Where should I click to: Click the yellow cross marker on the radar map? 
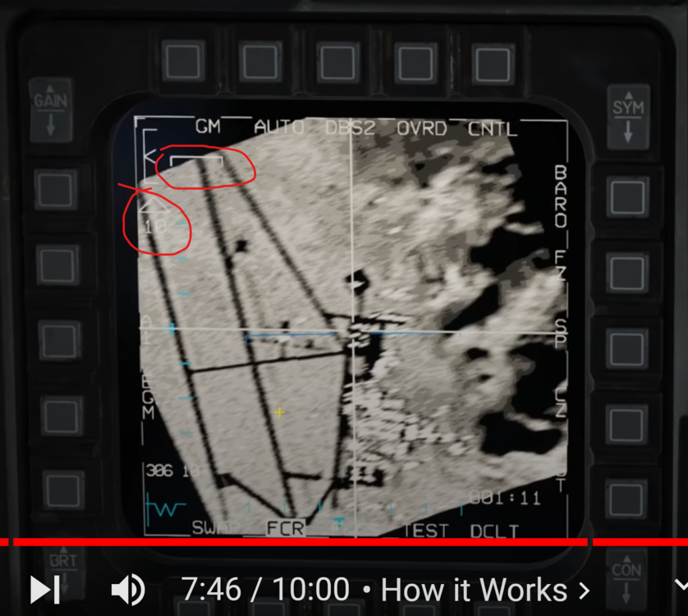click(x=279, y=411)
